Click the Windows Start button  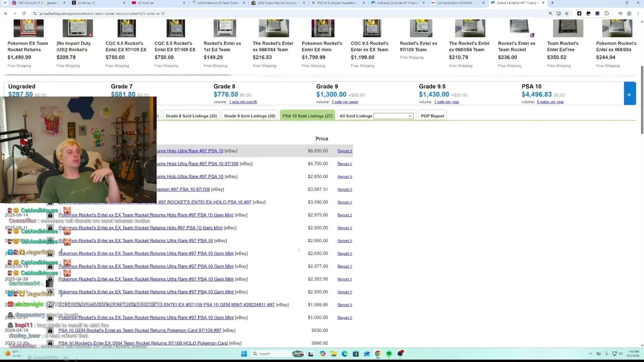tap(244, 354)
